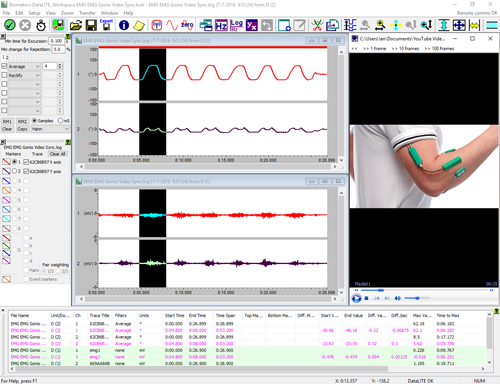Viewport: 500px width, 384px height.
Task: Toggle the Average filter checkbox
Action: [x=4, y=66]
